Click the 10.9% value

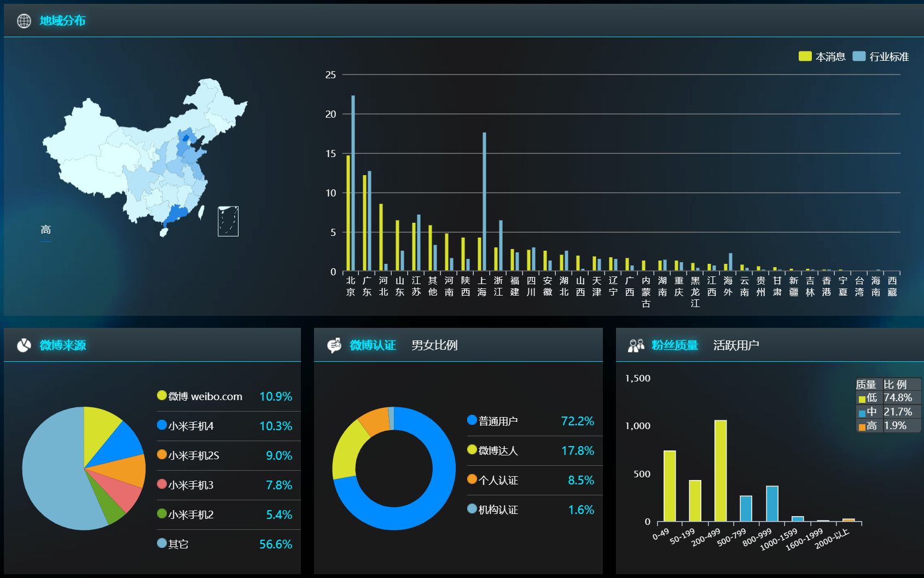point(276,397)
